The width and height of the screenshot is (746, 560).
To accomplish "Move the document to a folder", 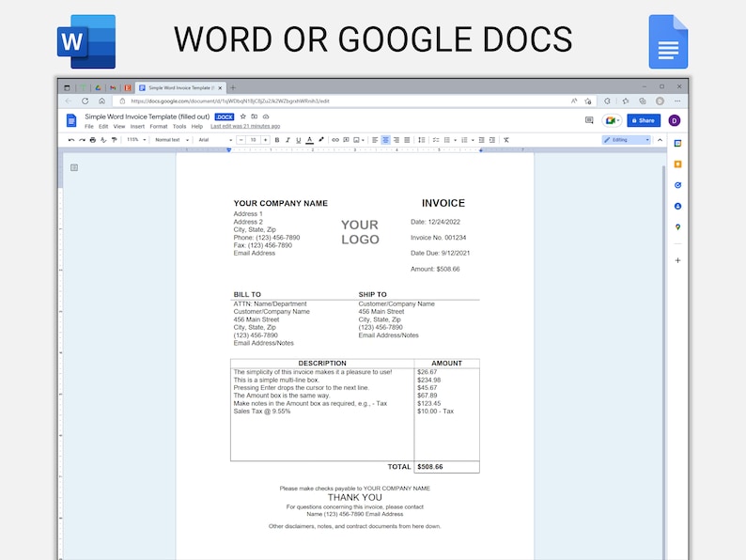I will [255, 117].
